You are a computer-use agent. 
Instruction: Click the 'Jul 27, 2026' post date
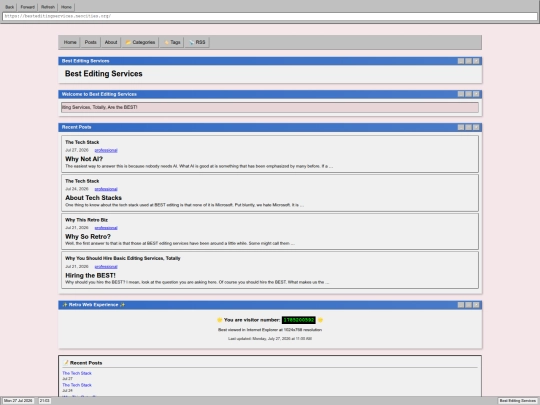(77, 150)
